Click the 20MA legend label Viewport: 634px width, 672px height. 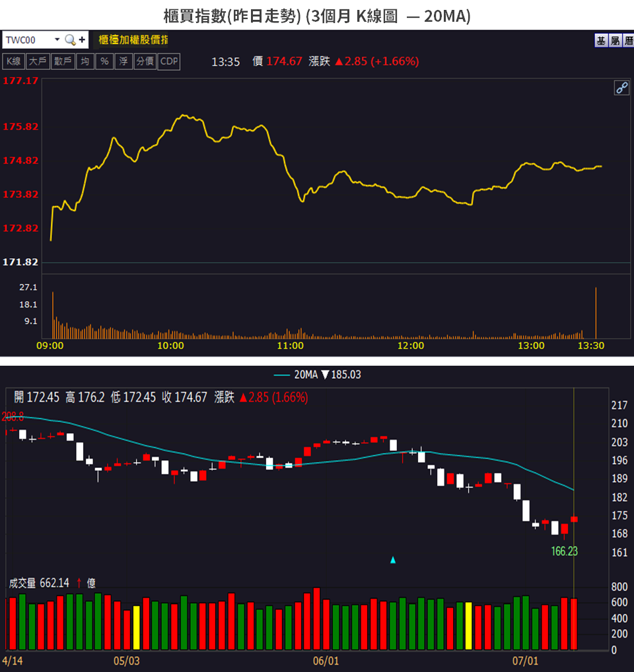pos(305,375)
